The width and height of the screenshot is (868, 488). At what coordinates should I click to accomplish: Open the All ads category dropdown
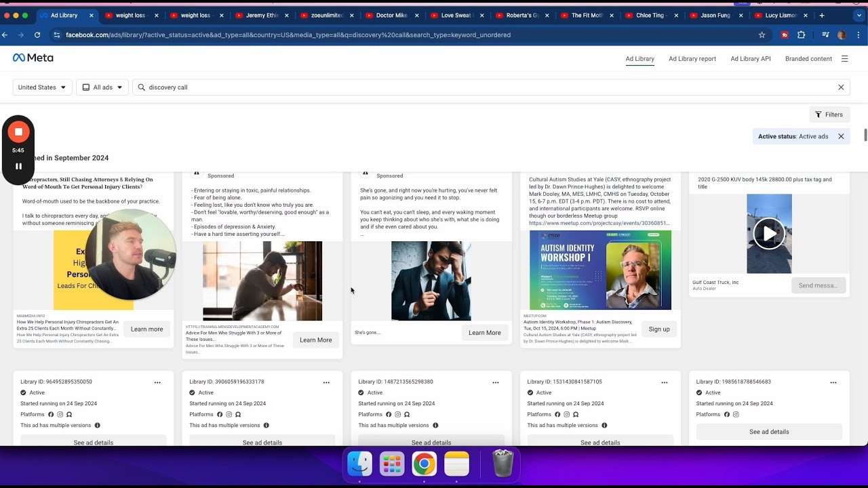click(x=102, y=87)
